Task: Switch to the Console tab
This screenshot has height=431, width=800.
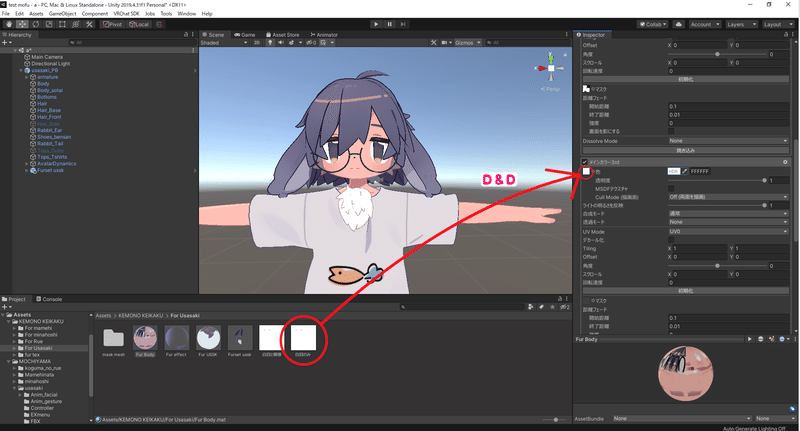Action: tap(49, 299)
